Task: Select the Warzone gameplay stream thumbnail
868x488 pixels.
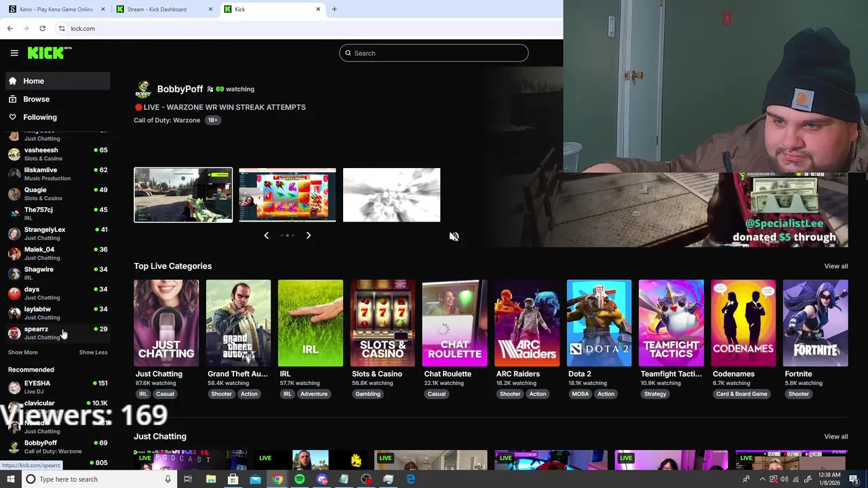Action: tap(183, 195)
